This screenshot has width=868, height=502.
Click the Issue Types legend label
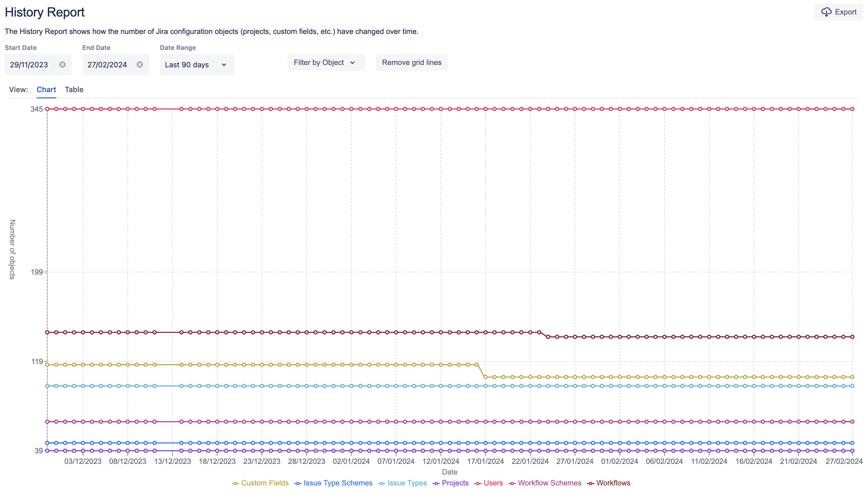(407, 483)
